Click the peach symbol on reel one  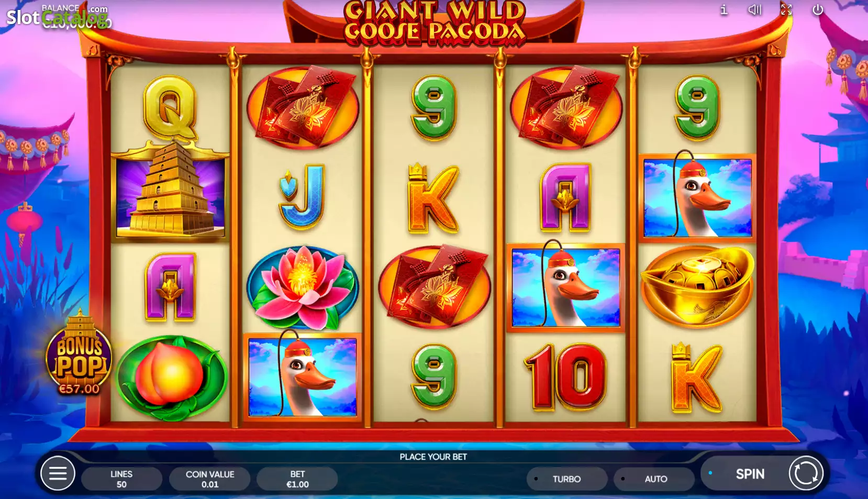[171, 378]
